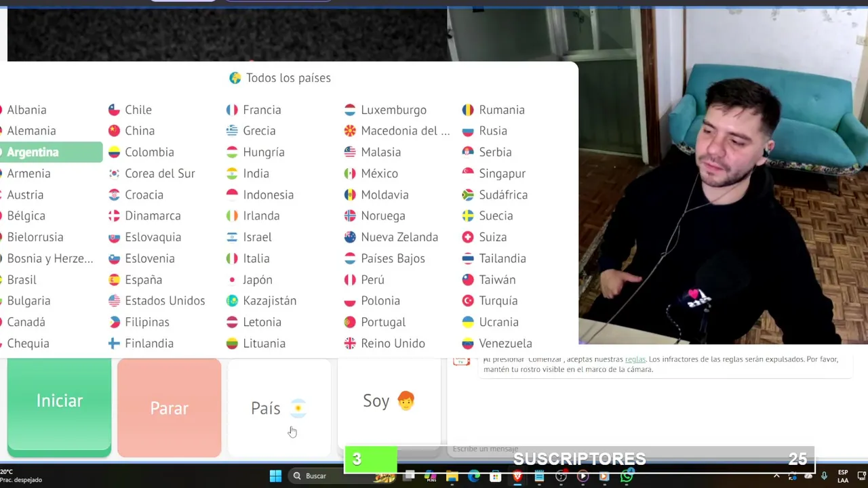Click the Suiza flag icon
The width and height of the screenshot is (868, 488).
(468, 237)
